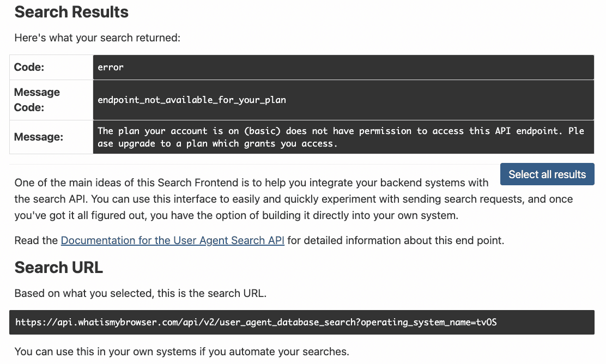The height and width of the screenshot is (364, 606).
Task: Click the Select all results button
Action: point(547,174)
